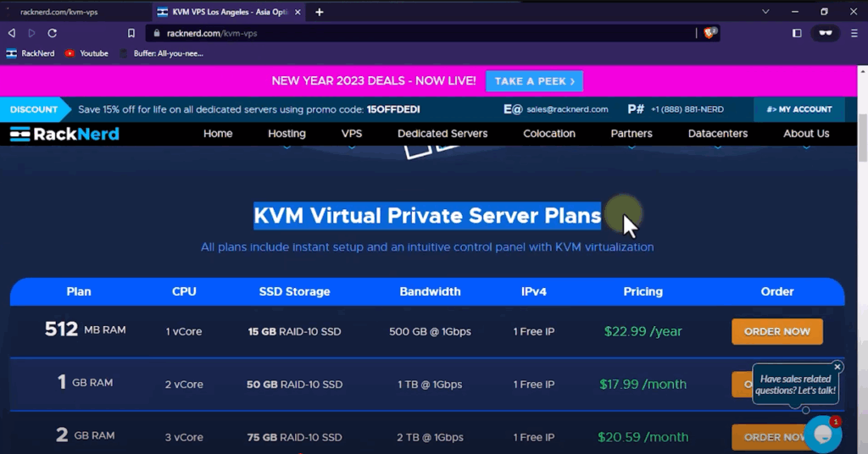Click the address bar URL field

(424, 33)
